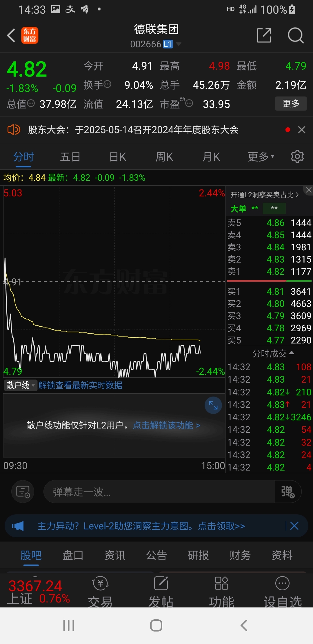Tap the 大单 label in order panel
Screen dimensions: 313x644
click(238, 209)
